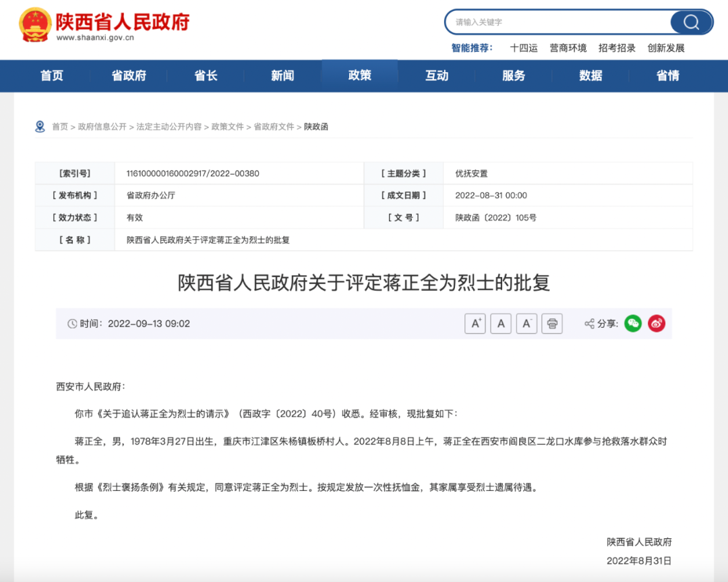Click the 十四运 recommended link
Image resolution: width=728 pixels, height=582 pixels.
[524, 48]
